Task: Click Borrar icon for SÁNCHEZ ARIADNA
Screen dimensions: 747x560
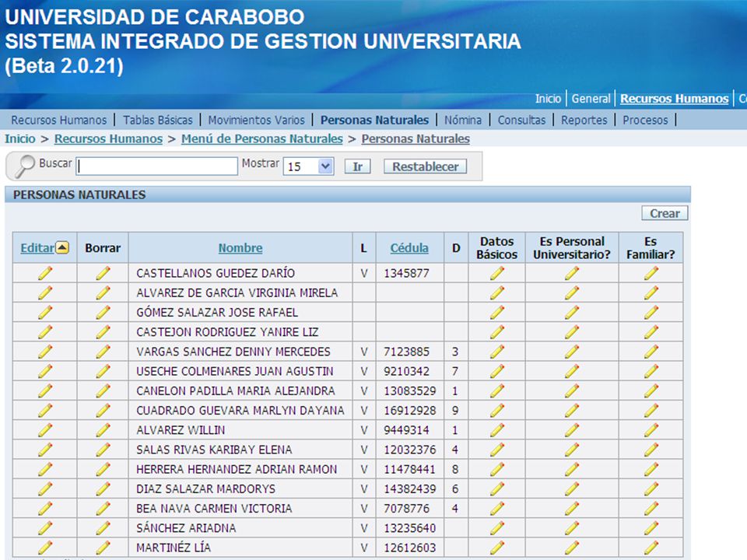Action: click(x=103, y=528)
